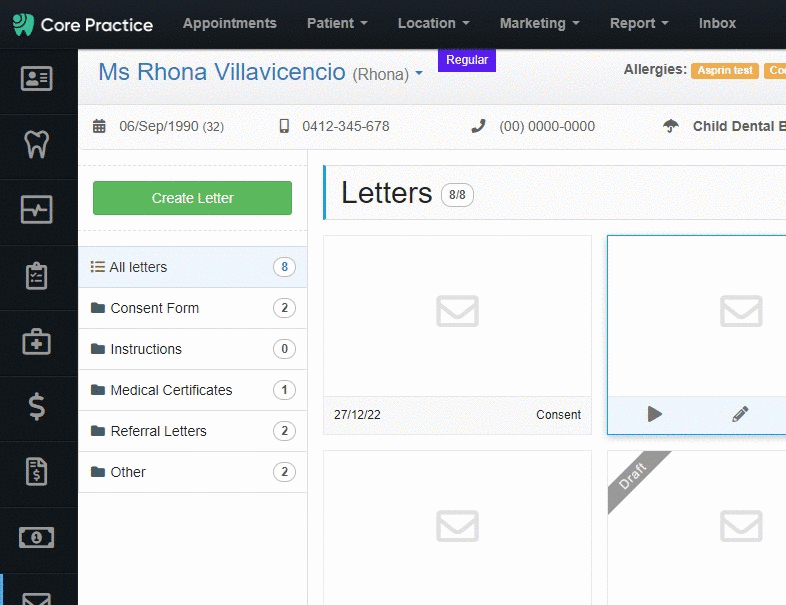
Task: Select the Referral Letters folder
Action: tap(192, 431)
